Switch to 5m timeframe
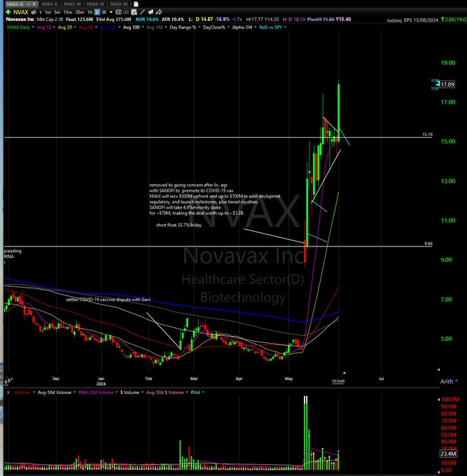The width and height of the screenshot is (467, 476). (57, 13)
